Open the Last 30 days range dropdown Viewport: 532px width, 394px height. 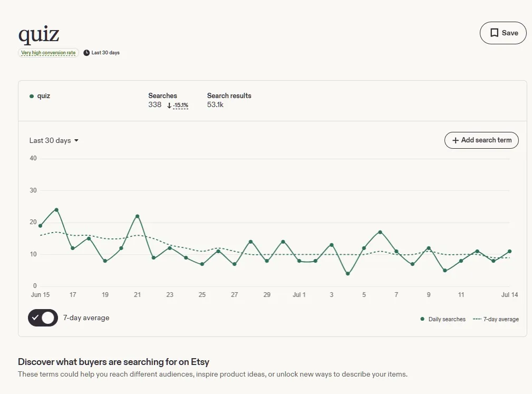[54, 140]
